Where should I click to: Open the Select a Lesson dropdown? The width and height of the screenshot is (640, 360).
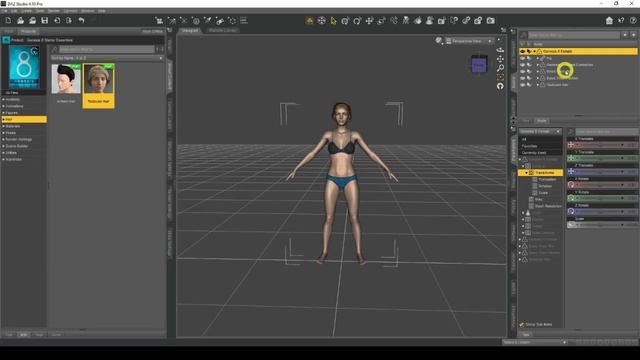(534, 342)
